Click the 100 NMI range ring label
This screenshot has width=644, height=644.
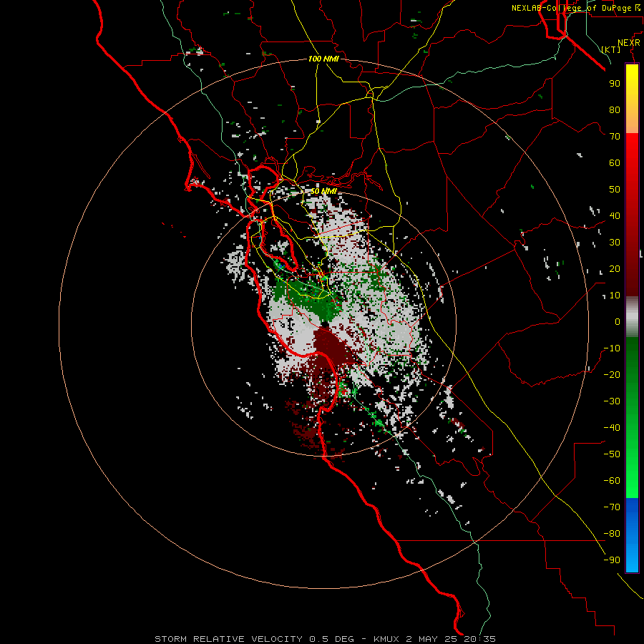[x=323, y=59]
